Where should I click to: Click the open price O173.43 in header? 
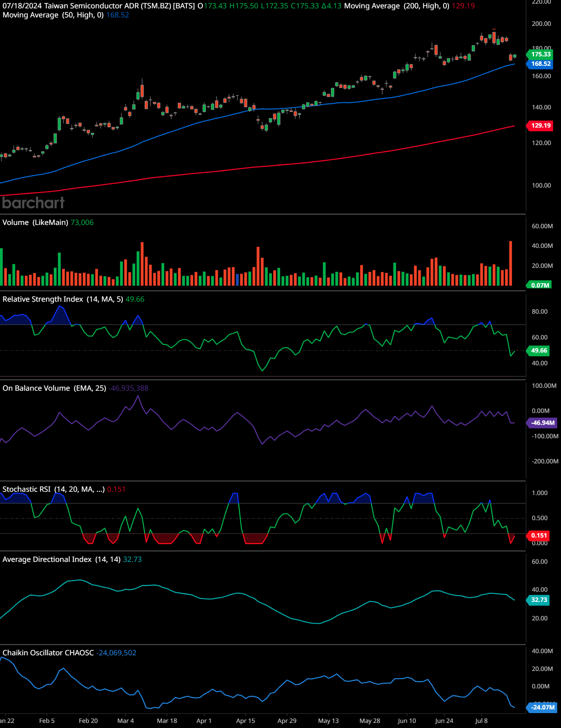point(213,6)
